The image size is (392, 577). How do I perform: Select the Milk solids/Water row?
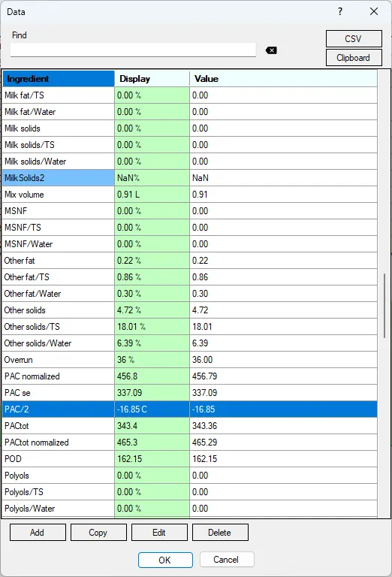[x=190, y=162]
